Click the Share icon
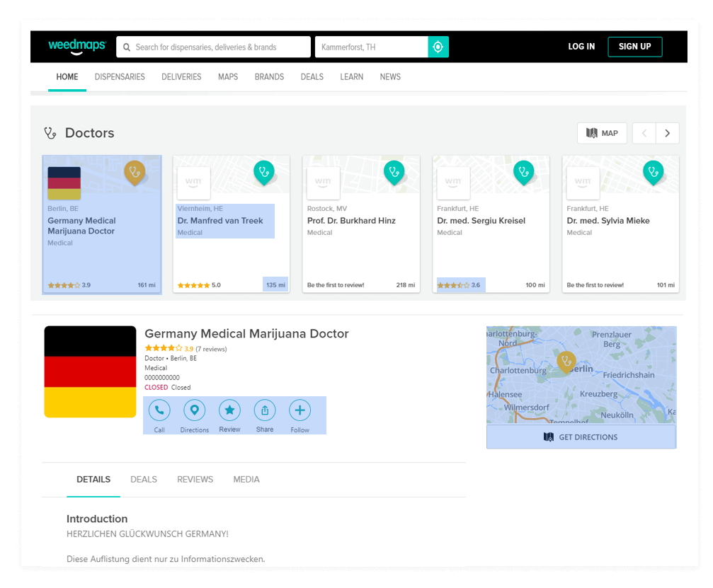Viewport: 713px width, 588px height. coord(265,410)
